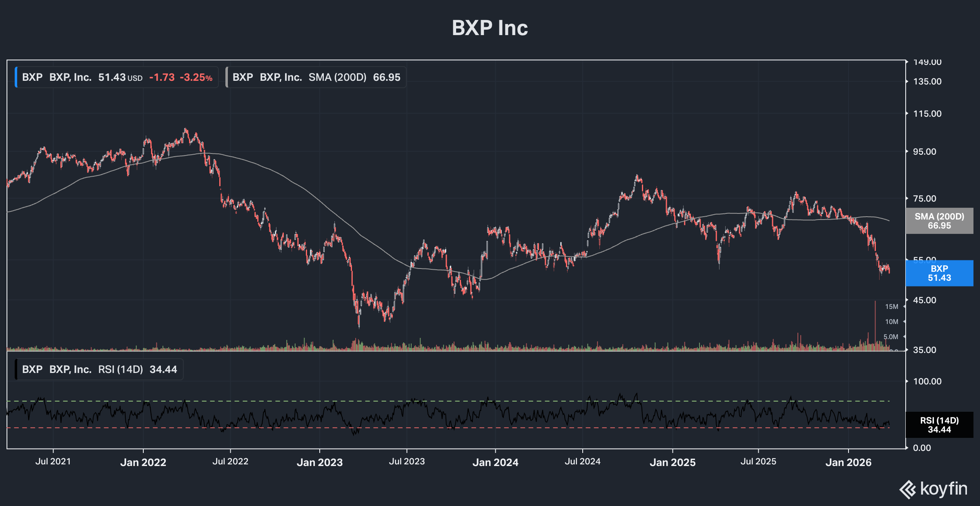Click the gray SMA (200D) 66.95 axis tag
Screen dimensions: 980x506
tap(939, 221)
